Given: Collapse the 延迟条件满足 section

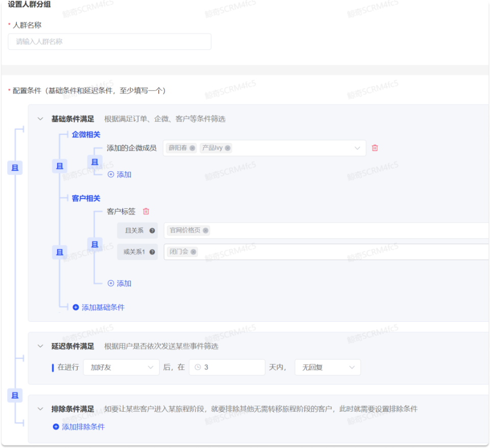Looking at the screenshot, I should [41, 346].
